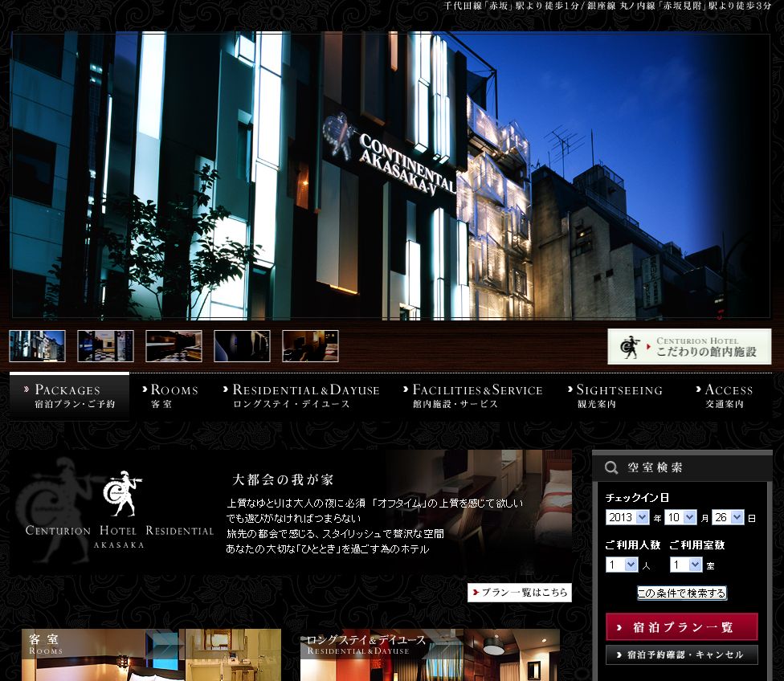Open the check-in day dropdown showing 26

coord(728,517)
